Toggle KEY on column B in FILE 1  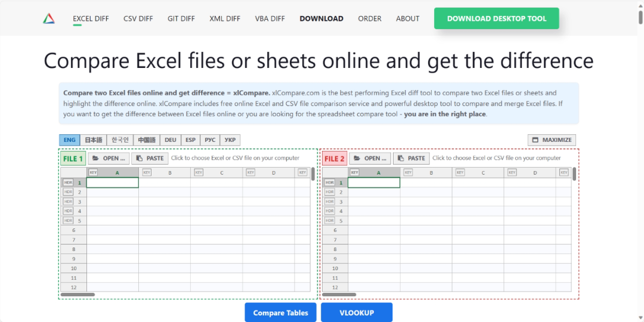[x=147, y=172]
